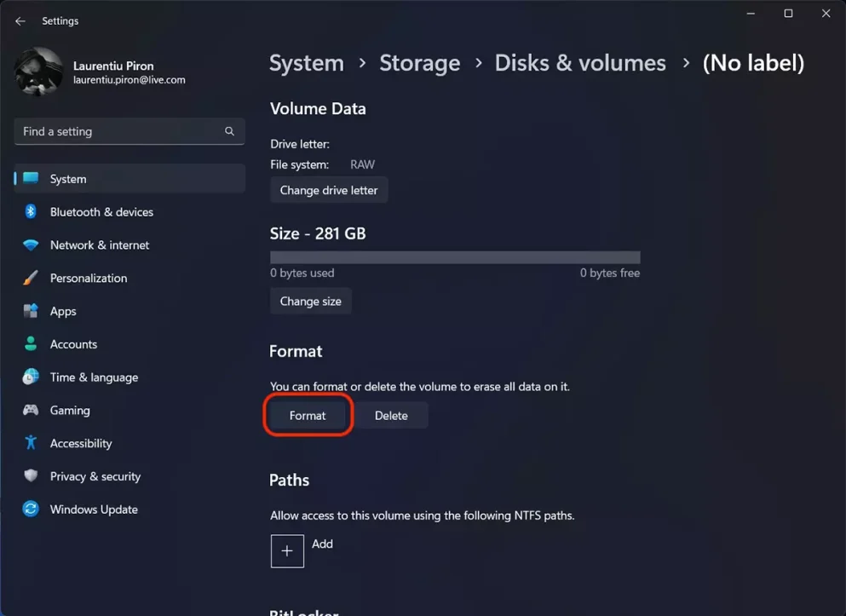Click the Format button
This screenshot has height=616, width=846.
pos(308,416)
